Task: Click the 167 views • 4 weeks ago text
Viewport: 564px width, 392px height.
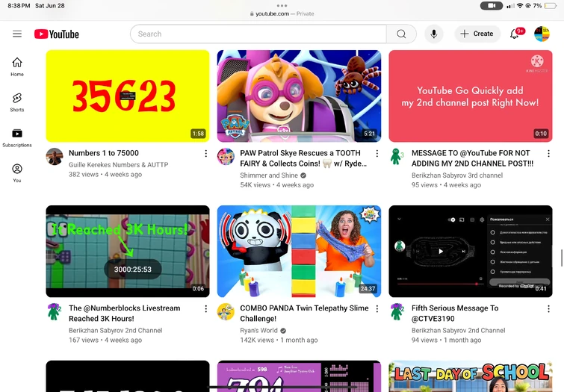Action: pos(105,340)
